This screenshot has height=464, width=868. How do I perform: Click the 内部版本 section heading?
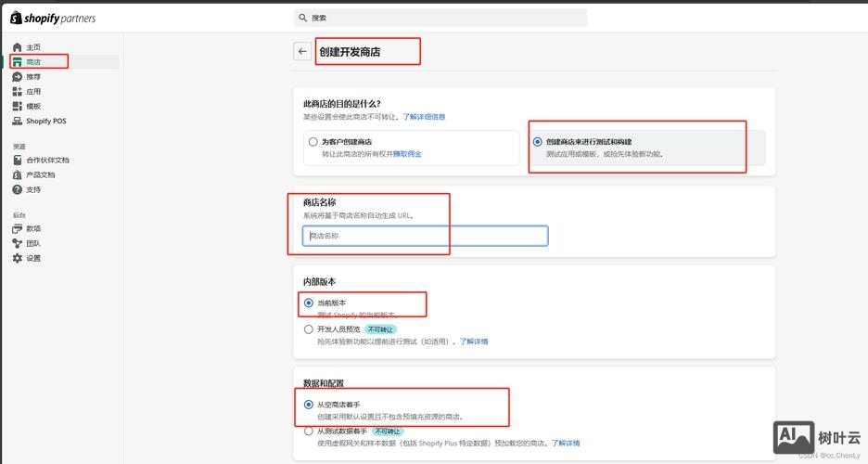(x=319, y=282)
